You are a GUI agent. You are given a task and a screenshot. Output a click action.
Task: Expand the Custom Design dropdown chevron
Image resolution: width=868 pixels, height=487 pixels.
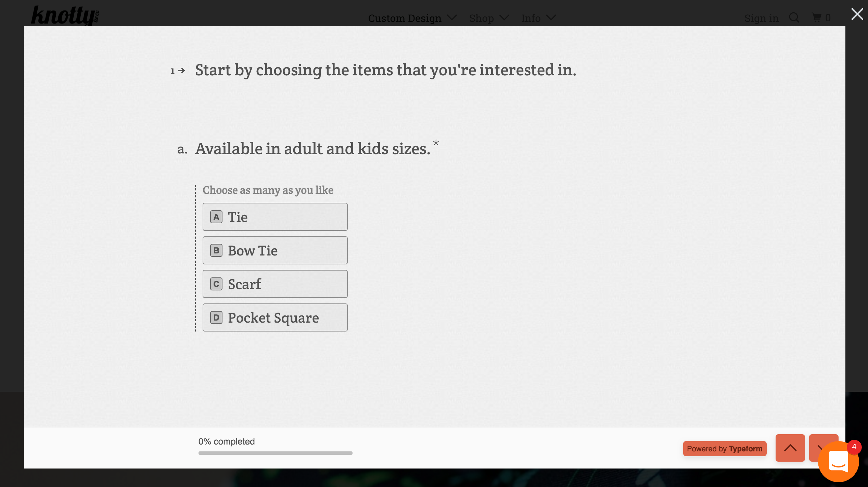pyautogui.click(x=452, y=17)
